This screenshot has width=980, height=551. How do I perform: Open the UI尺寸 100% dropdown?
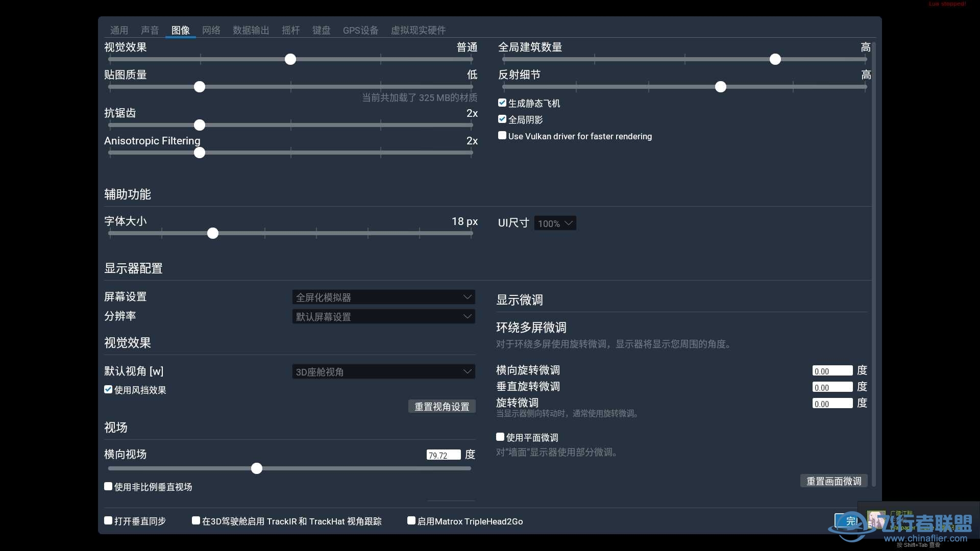coord(555,223)
